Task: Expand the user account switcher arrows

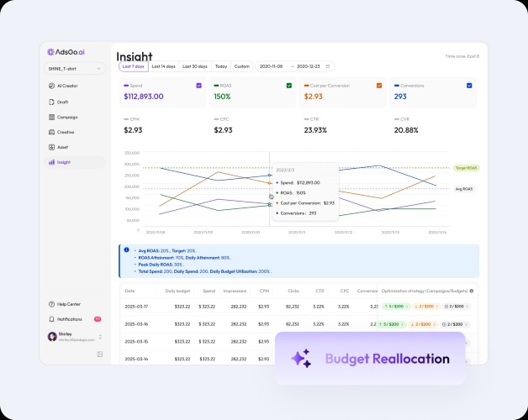Action: click(x=100, y=337)
